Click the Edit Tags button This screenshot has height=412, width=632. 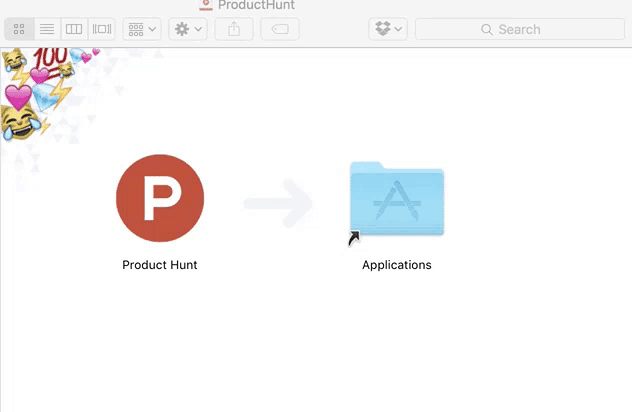coord(280,29)
